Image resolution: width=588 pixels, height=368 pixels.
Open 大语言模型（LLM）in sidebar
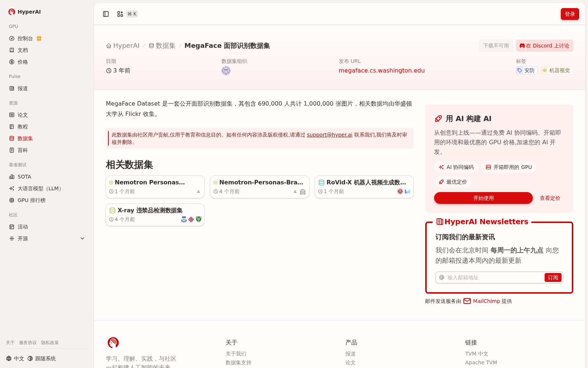(x=47, y=188)
